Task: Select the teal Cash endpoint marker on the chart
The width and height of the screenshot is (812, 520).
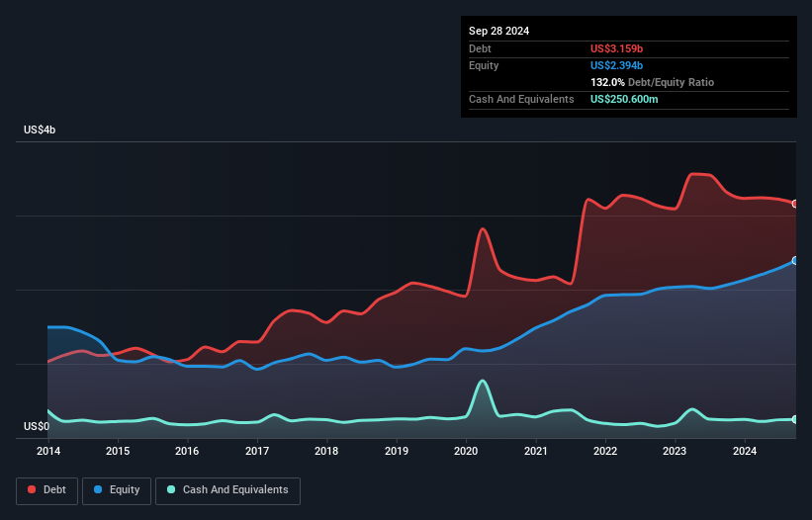Action: [x=795, y=419]
